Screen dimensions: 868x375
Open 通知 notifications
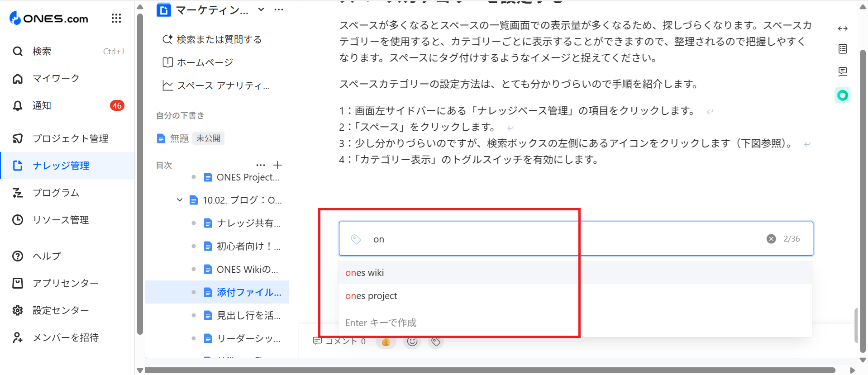point(68,105)
